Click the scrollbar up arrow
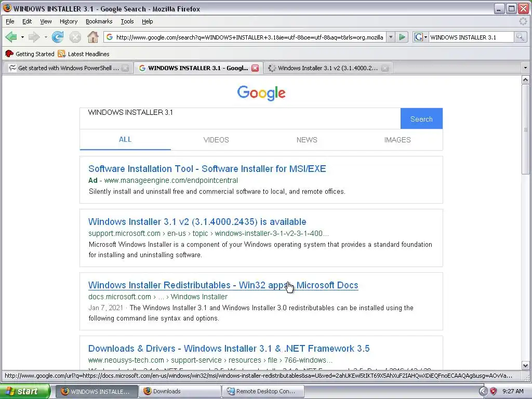This screenshot has width=532, height=399. [x=525, y=80]
